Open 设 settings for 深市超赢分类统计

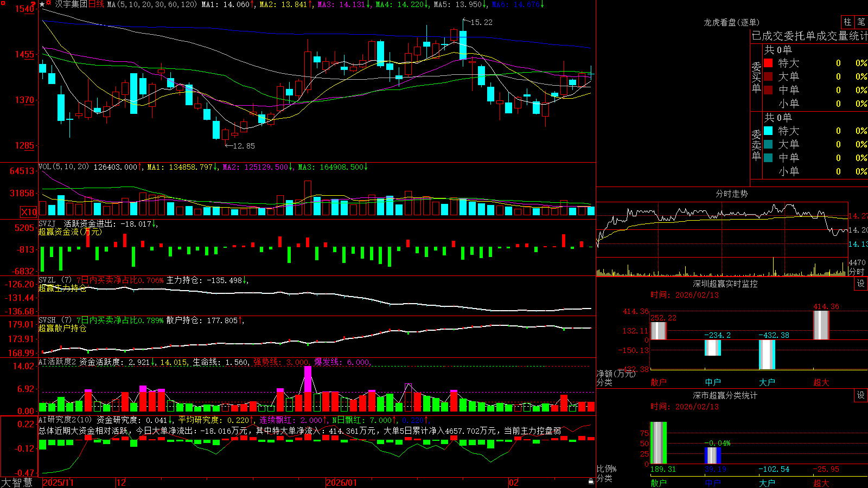click(861, 395)
